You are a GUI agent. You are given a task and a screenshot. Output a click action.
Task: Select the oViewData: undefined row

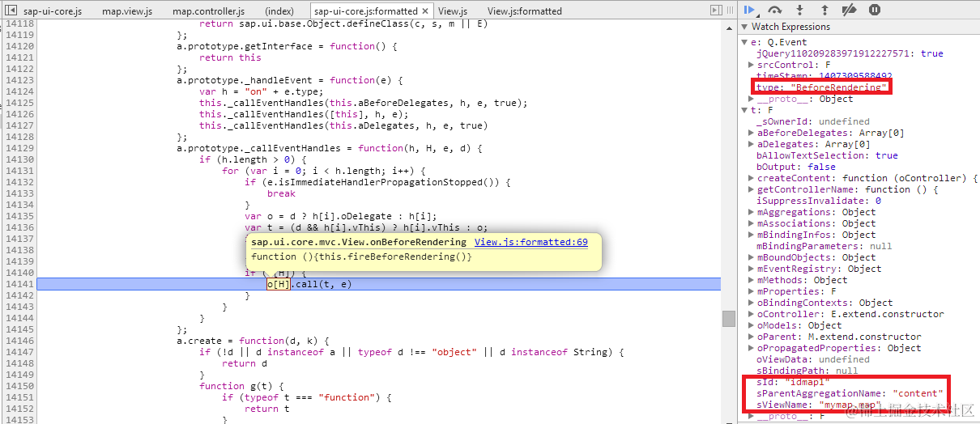[813, 359]
